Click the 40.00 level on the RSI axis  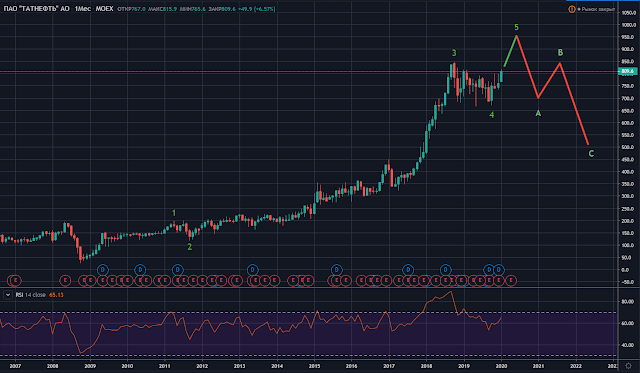(x=627, y=345)
